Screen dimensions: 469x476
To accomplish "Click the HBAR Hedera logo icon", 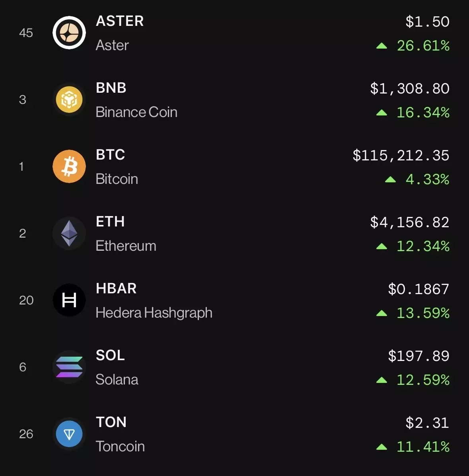I will point(69,300).
